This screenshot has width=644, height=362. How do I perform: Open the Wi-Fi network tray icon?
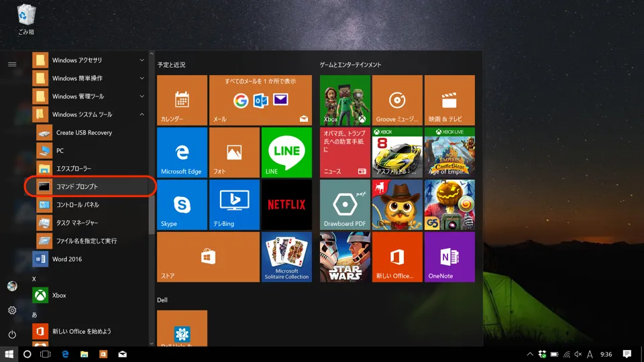(566, 354)
